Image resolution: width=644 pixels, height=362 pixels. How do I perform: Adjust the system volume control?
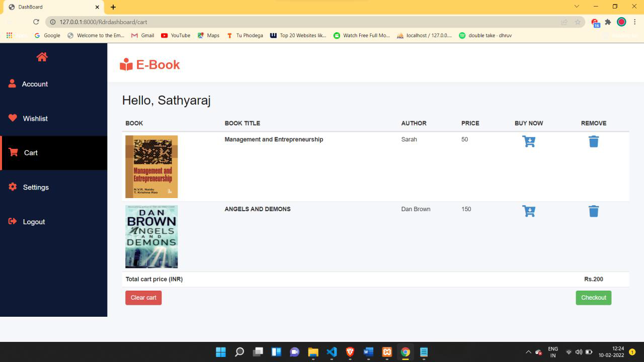579,352
